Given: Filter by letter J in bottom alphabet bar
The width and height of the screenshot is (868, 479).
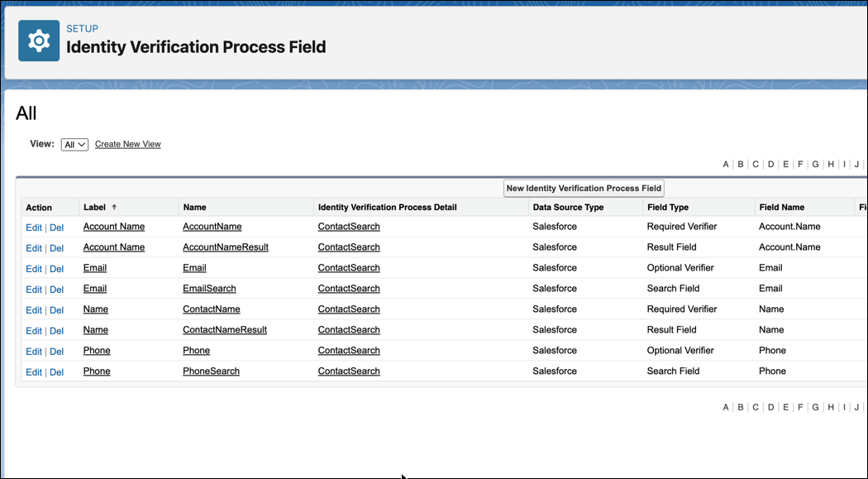Looking at the screenshot, I should tap(856, 408).
